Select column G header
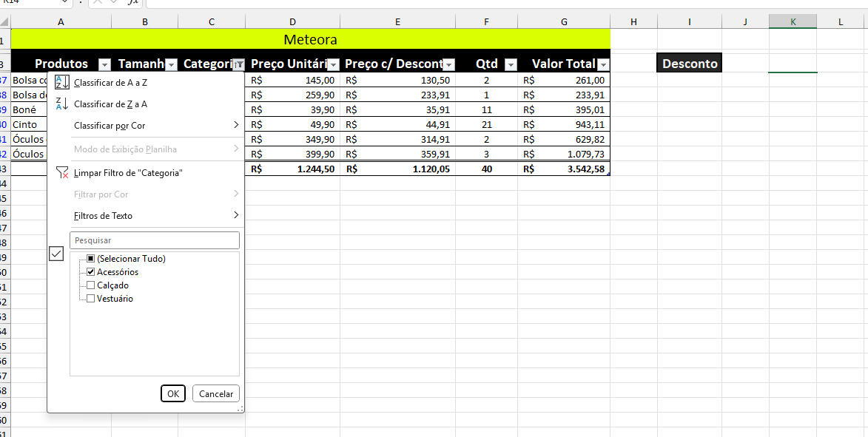Screen dimensions: 868x437 564,21
